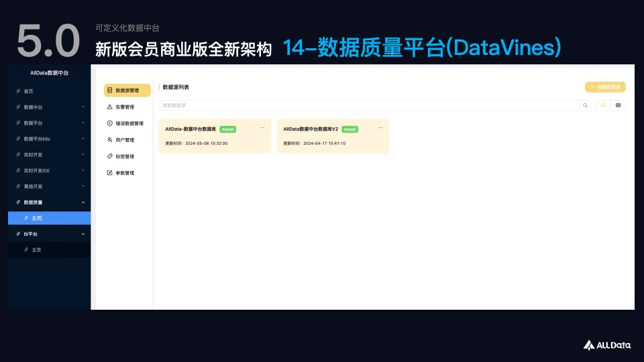Click update time 2024-04-17 15:41:10
Screen dimensions: 644x362
click(324, 143)
